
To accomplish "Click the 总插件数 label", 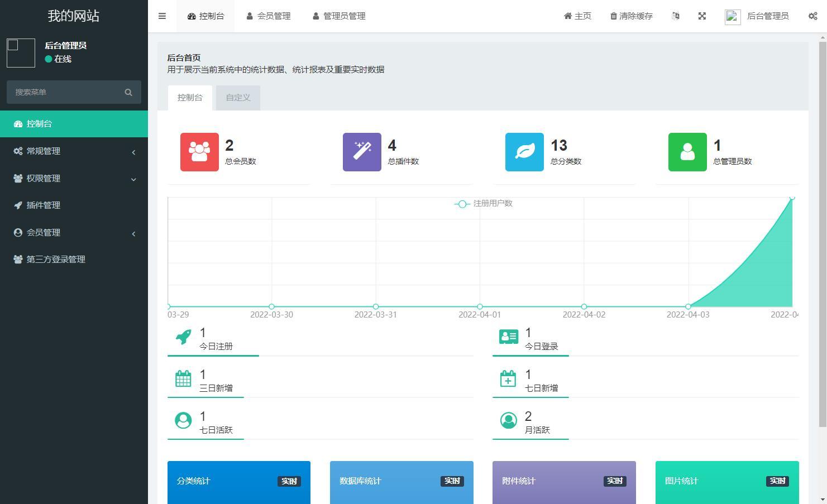I will 403,161.
